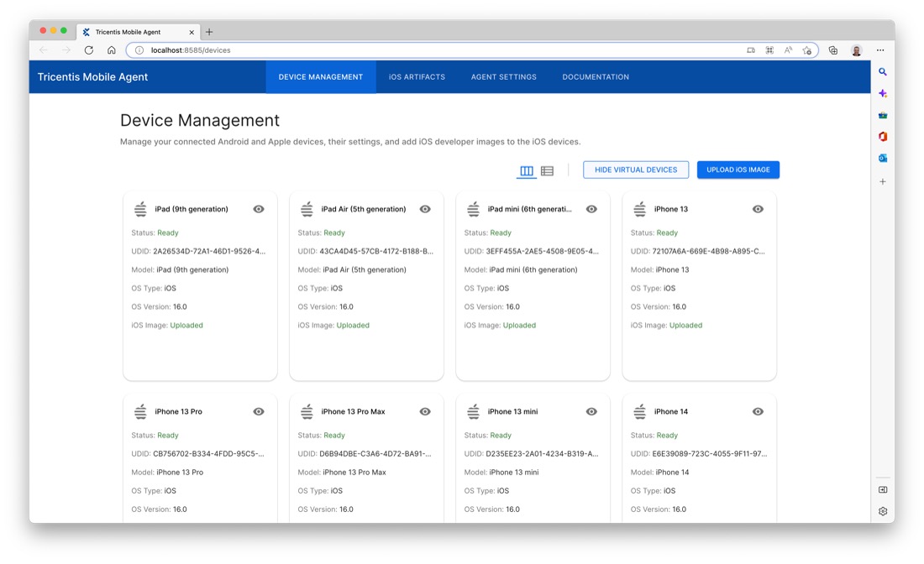Toggle visibility of iPhone 13 Pro card
924x564 pixels.
coord(259,411)
